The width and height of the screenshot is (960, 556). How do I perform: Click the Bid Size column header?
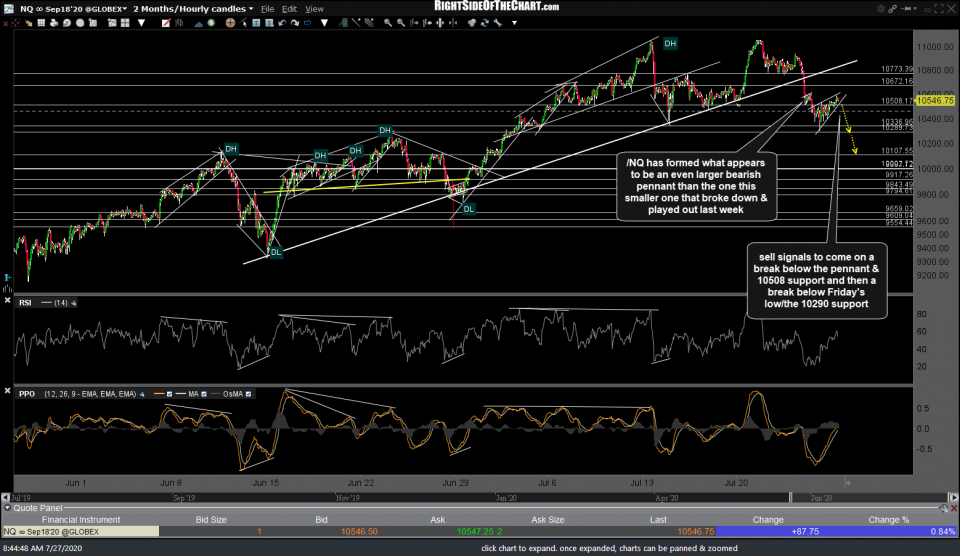point(211,520)
